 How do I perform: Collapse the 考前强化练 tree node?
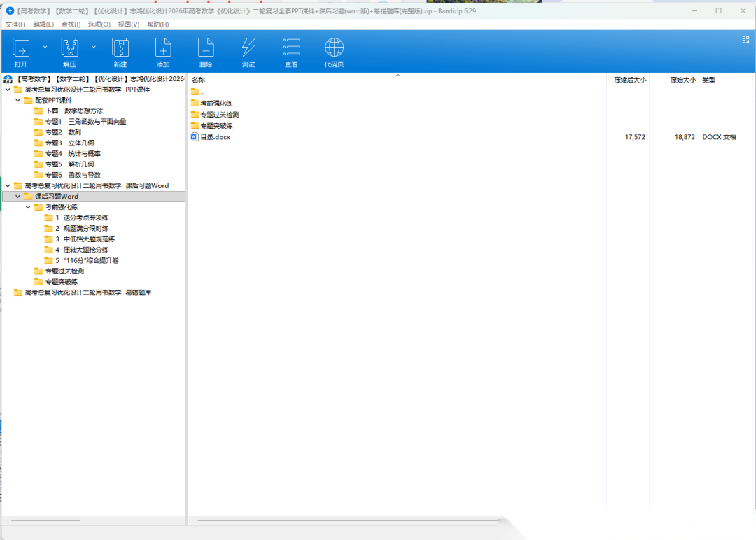[29, 207]
